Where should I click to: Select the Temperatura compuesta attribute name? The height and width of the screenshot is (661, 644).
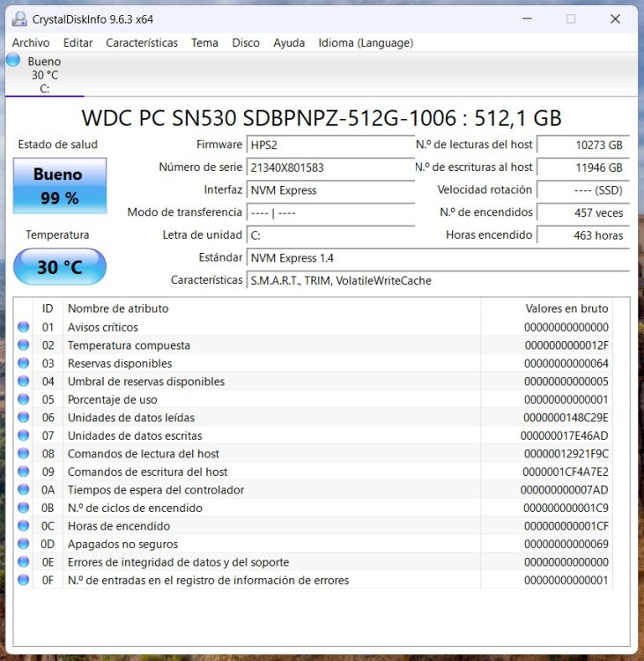[129, 345]
